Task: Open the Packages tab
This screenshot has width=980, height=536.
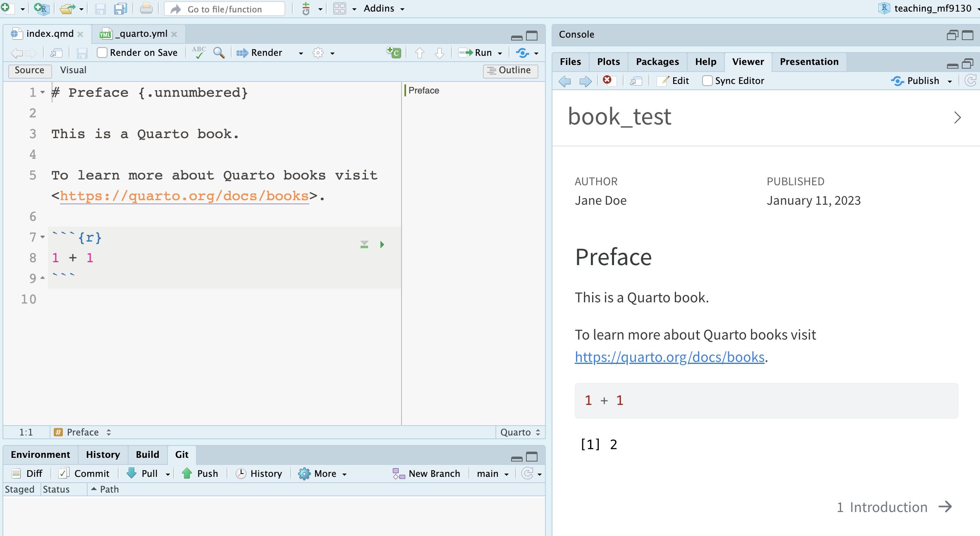Action: click(x=657, y=62)
